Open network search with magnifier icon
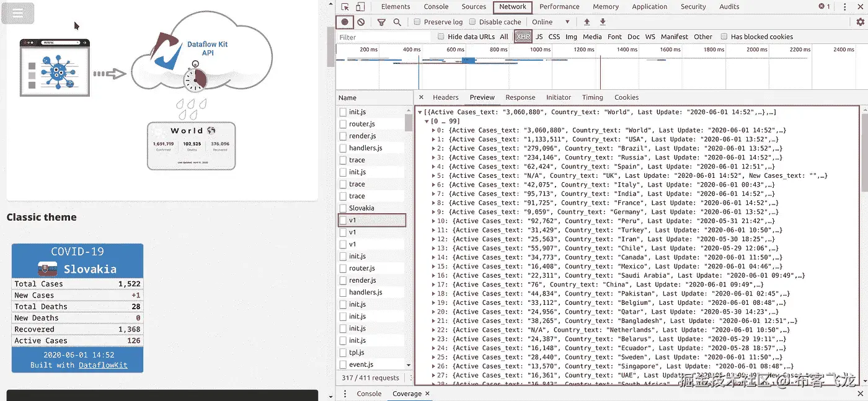This screenshot has height=401, width=868. coord(397,22)
